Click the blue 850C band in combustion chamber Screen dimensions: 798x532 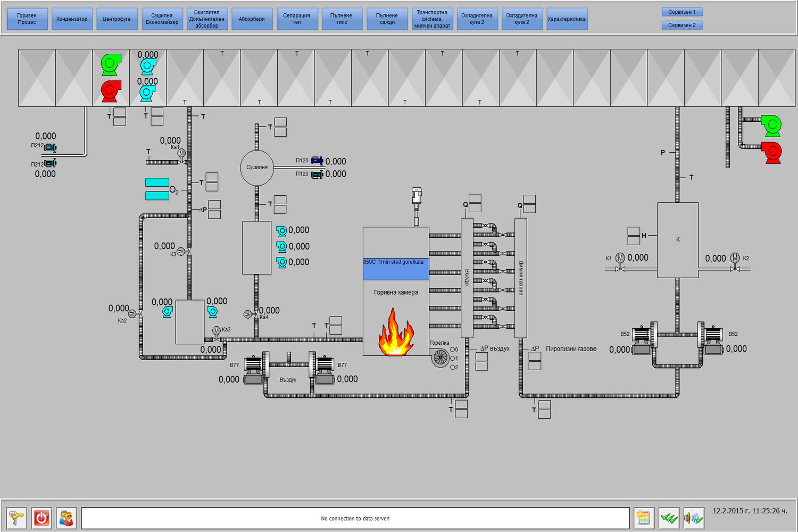click(396, 269)
